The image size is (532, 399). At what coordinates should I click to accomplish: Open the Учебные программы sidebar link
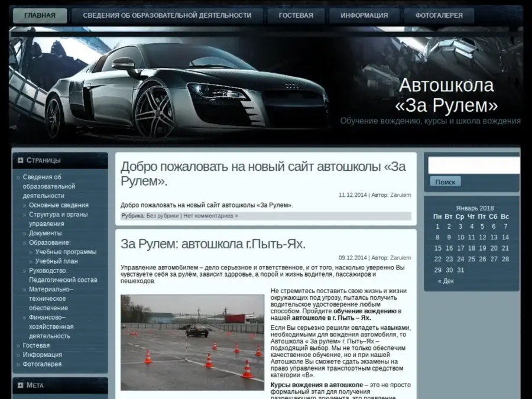tap(66, 252)
